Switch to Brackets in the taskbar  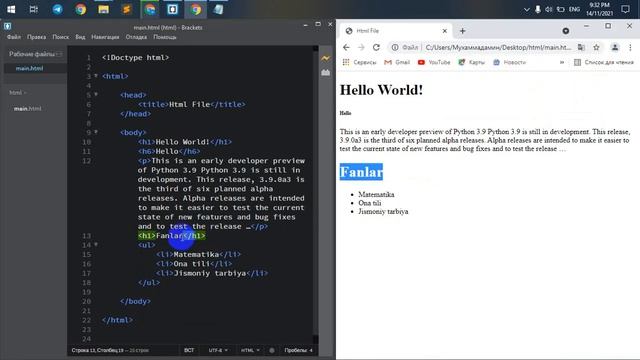[x=173, y=9]
